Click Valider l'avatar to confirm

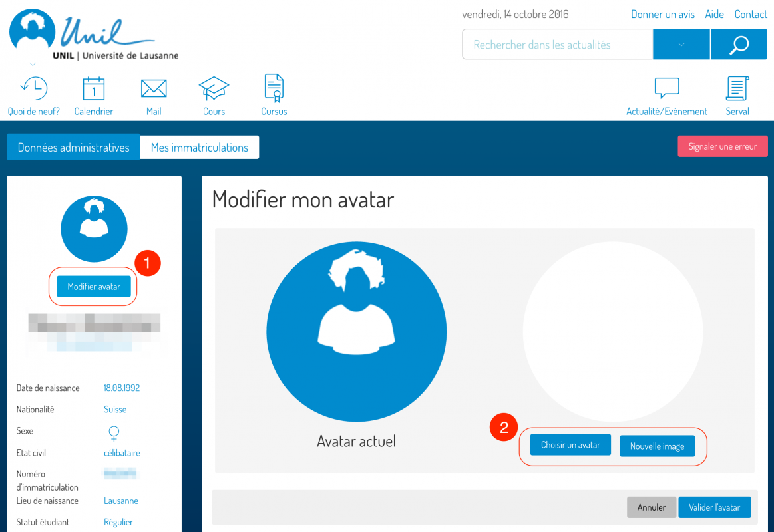[714, 507]
